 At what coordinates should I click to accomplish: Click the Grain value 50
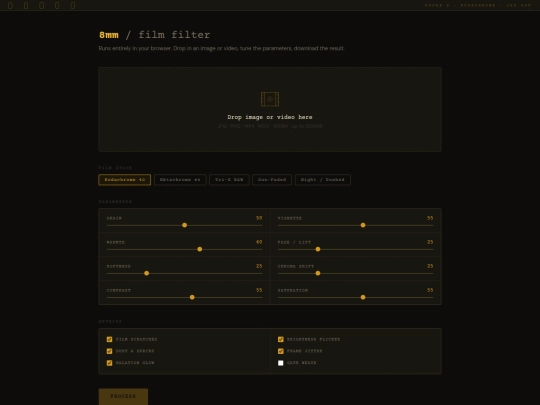[x=259, y=218]
